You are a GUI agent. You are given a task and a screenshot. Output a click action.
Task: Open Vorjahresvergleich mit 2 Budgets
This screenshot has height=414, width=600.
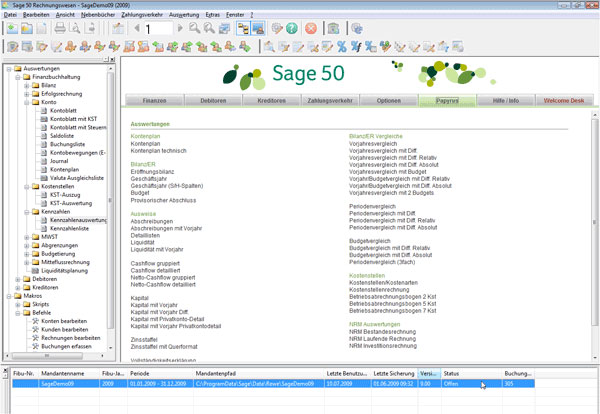click(391, 193)
